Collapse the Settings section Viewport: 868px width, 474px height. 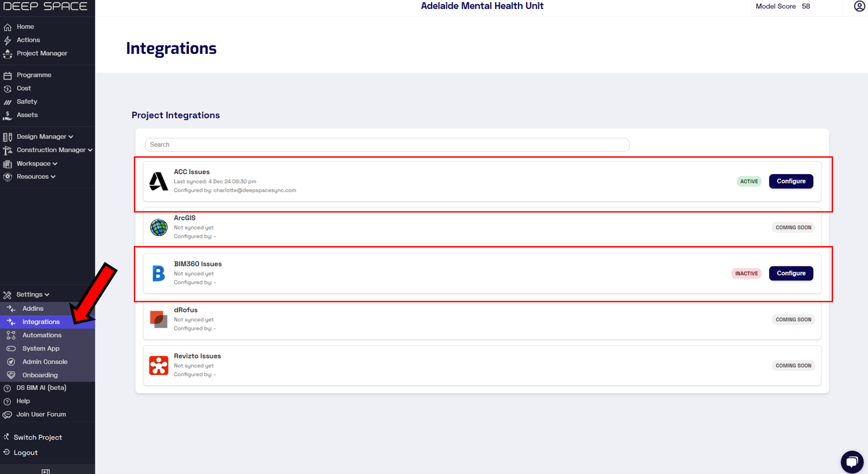click(32, 294)
